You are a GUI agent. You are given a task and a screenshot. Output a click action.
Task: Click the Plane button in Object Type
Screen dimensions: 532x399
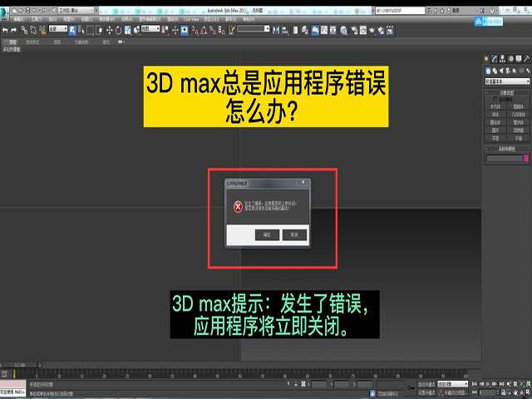[519, 139]
